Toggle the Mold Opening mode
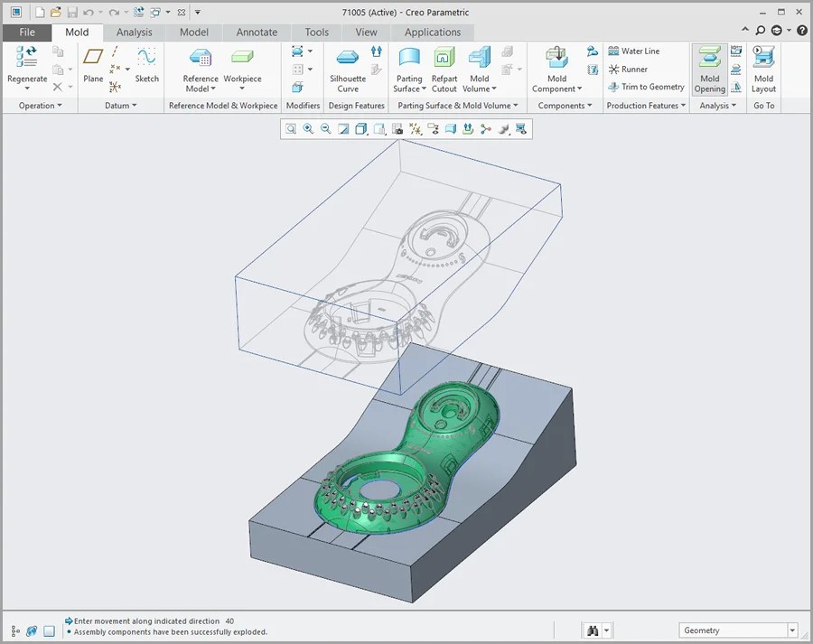The height and width of the screenshot is (644, 813). click(709, 68)
